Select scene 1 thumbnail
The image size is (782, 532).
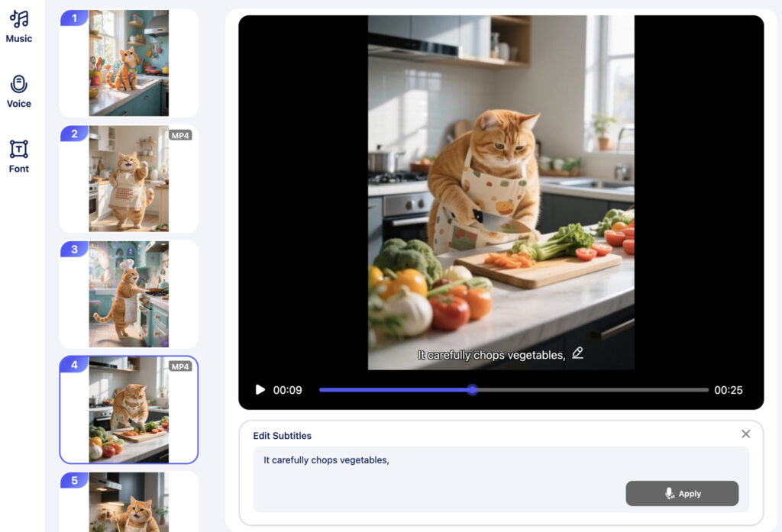[128, 64]
